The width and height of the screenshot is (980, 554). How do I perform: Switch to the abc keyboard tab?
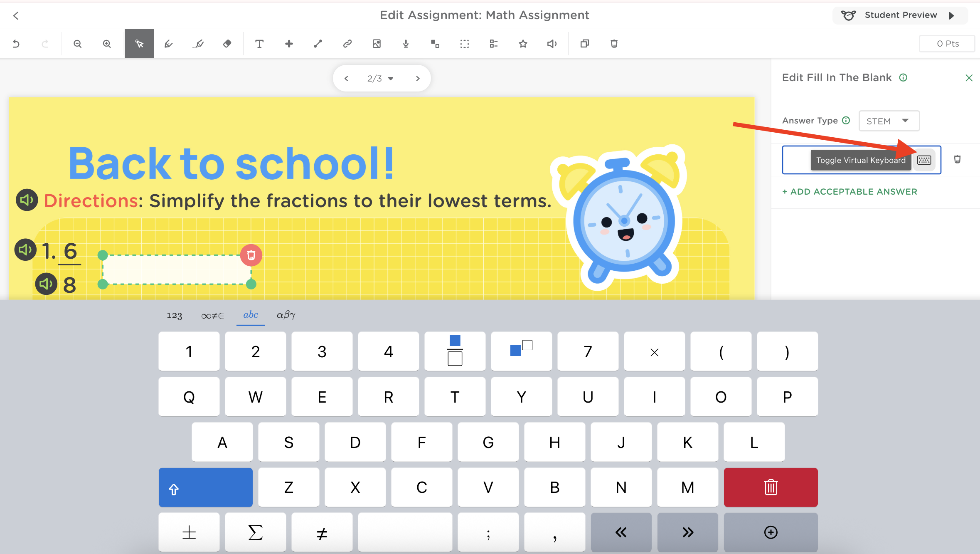(x=251, y=315)
